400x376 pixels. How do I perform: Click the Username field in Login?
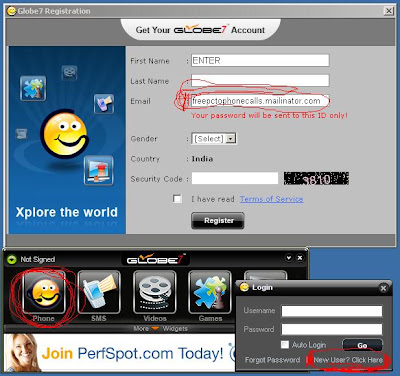coord(332,311)
